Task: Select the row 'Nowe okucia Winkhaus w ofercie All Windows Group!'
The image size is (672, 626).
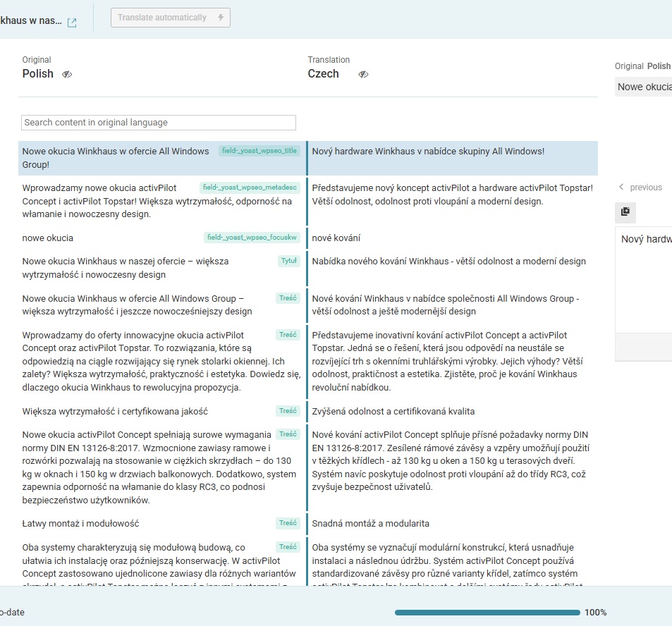Action: [x=308, y=158]
